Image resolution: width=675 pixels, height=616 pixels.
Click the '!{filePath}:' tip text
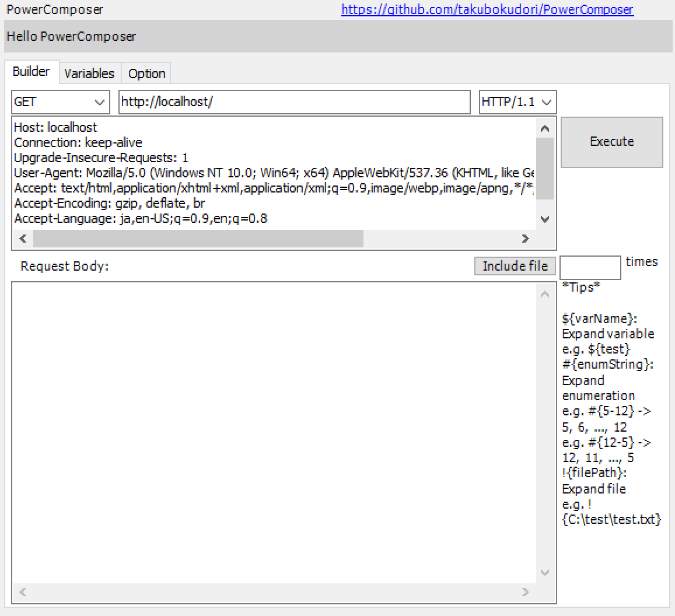click(594, 473)
